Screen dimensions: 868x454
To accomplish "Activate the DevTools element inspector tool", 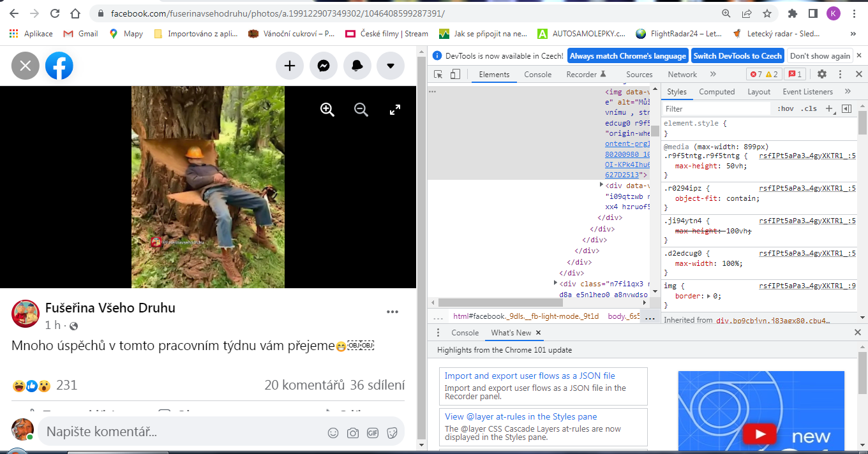I will (x=438, y=74).
